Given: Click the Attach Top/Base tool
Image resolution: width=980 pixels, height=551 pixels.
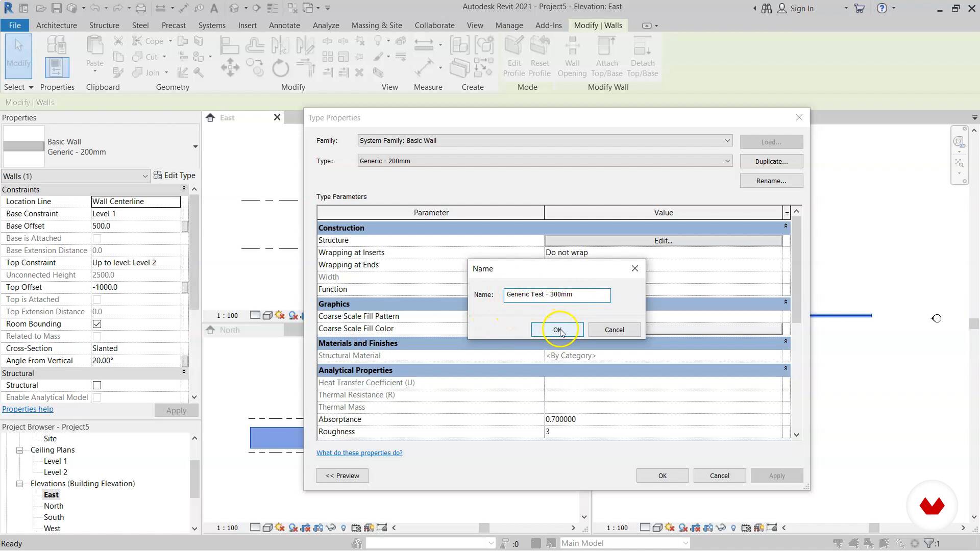Looking at the screenshot, I should pyautogui.click(x=606, y=56).
